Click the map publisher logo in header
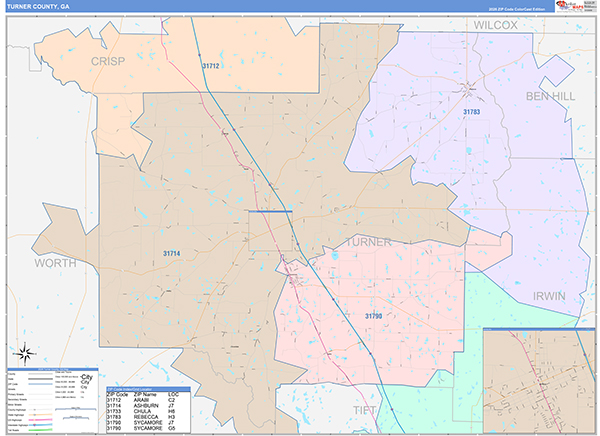600x436 pixels. pyautogui.click(x=570, y=5)
